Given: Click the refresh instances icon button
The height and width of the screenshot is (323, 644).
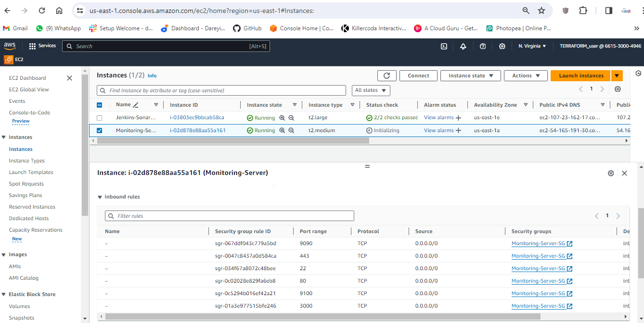Looking at the screenshot, I should (386, 75).
